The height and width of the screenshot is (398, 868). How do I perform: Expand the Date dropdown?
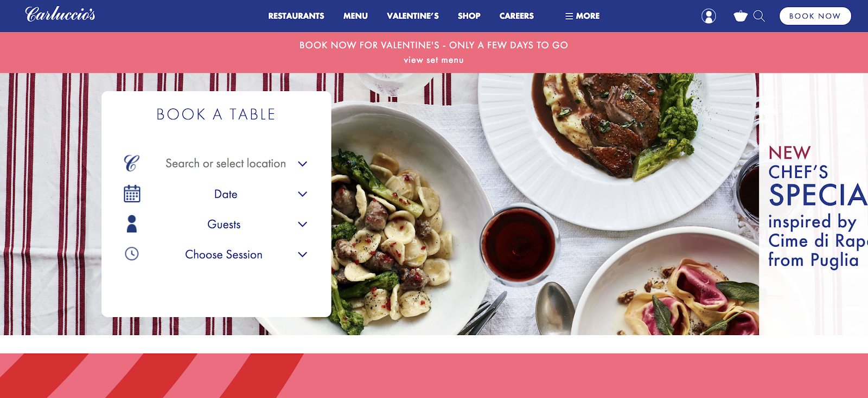[303, 194]
